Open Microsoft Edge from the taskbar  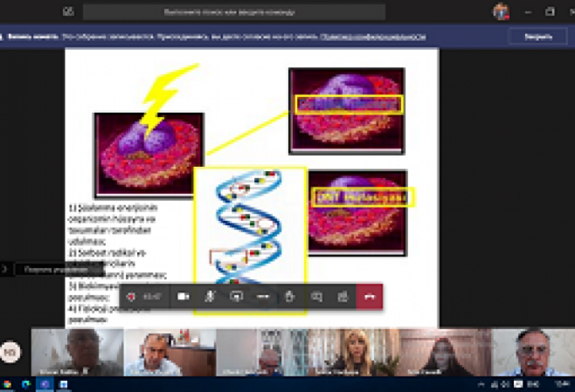point(26,385)
